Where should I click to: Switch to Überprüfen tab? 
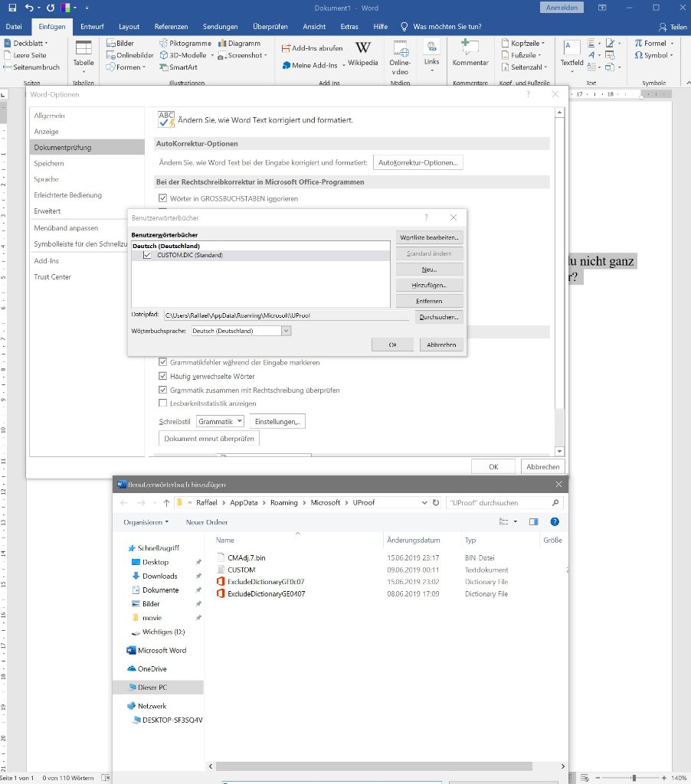[x=270, y=27]
